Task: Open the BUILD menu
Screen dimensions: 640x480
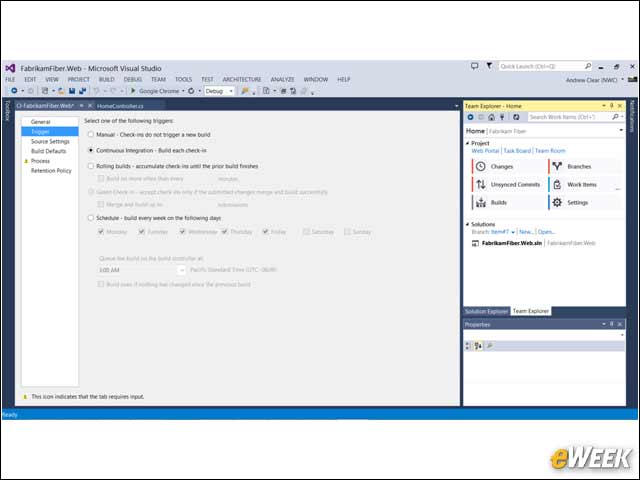Action: [x=107, y=80]
